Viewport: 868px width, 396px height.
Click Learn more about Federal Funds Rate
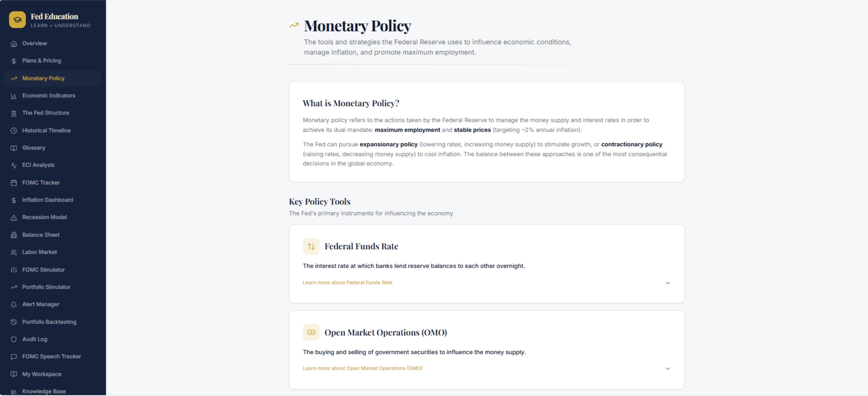[x=347, y=283]
